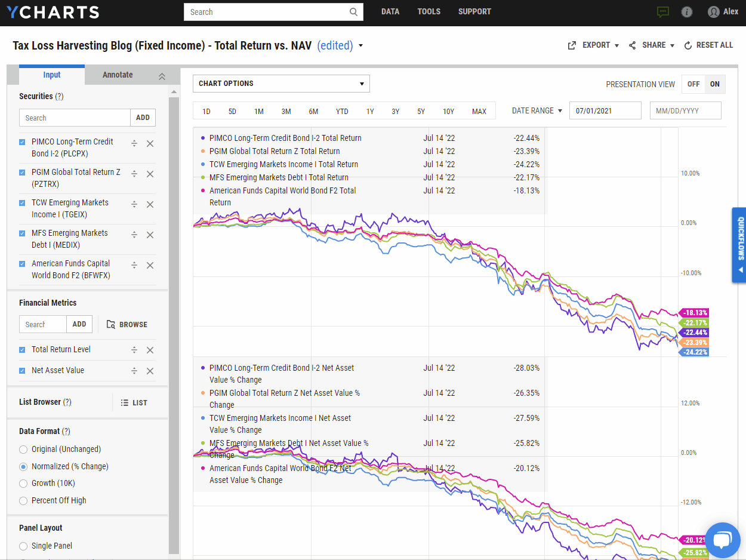Click the 07/01/2021 date field
This screenshot has height=560, width=746.
point(605,110)
